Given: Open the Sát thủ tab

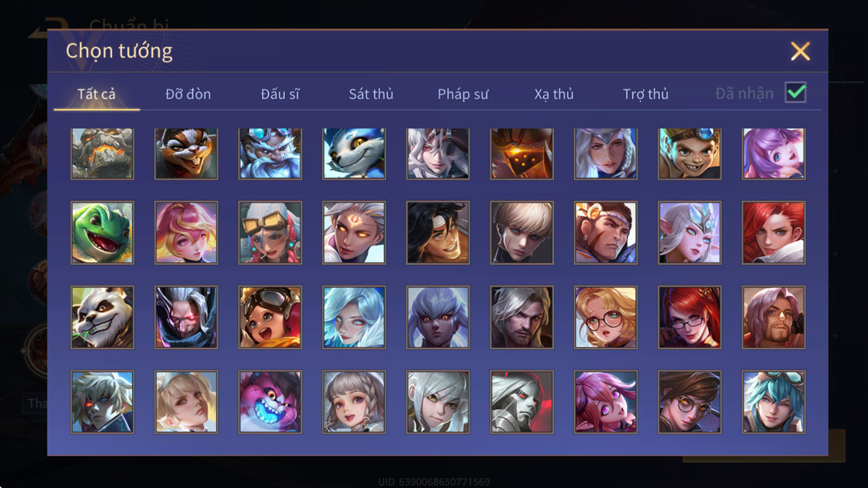Looking at the screenshot, I should [x=371, y=94].
